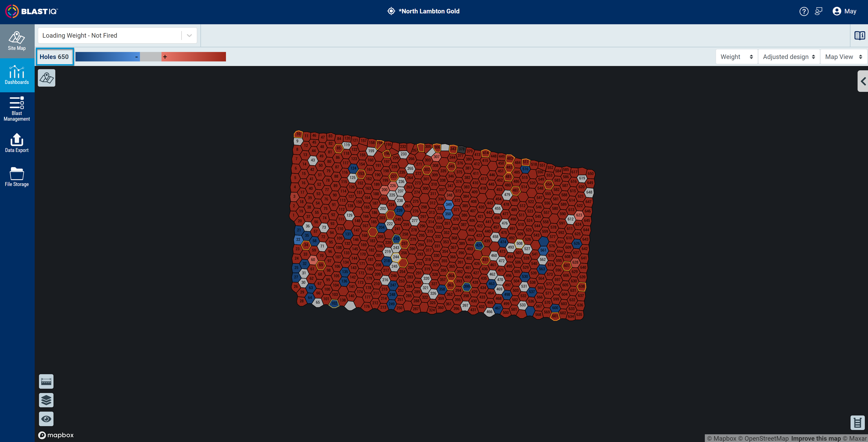The image size is (868, 442).
Task: Select grey hole 479 on the map
Action: [x=507, y=195]
